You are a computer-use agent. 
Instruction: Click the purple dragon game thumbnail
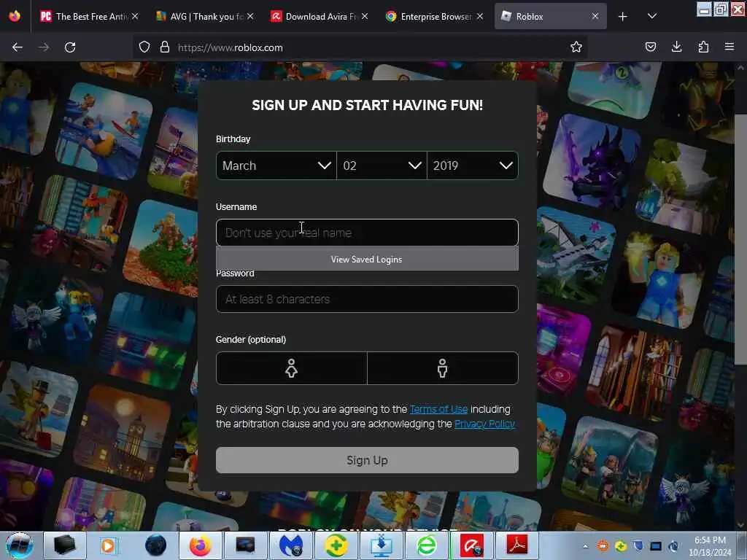point(591,162)
